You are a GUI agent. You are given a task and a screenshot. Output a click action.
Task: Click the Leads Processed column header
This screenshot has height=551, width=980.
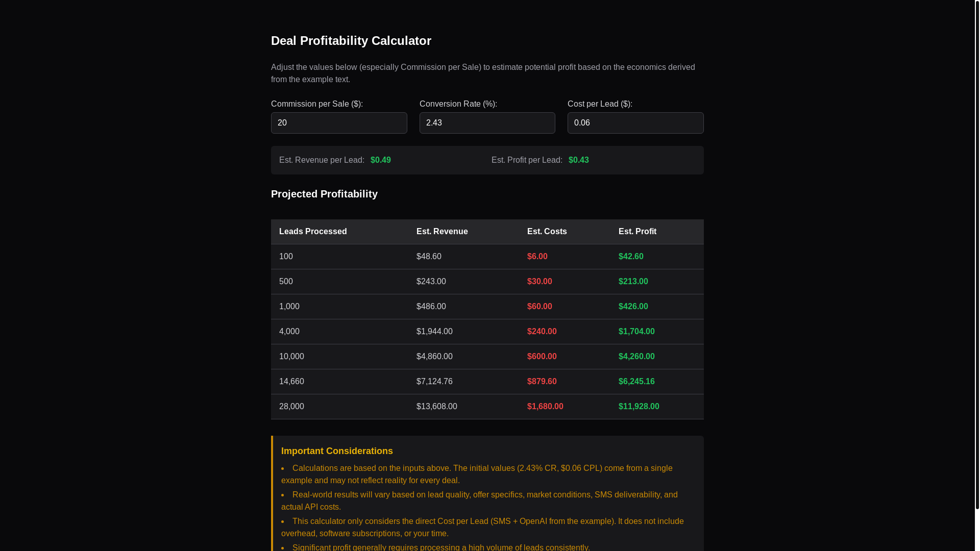pyautogui.click(x=339, y=232)
